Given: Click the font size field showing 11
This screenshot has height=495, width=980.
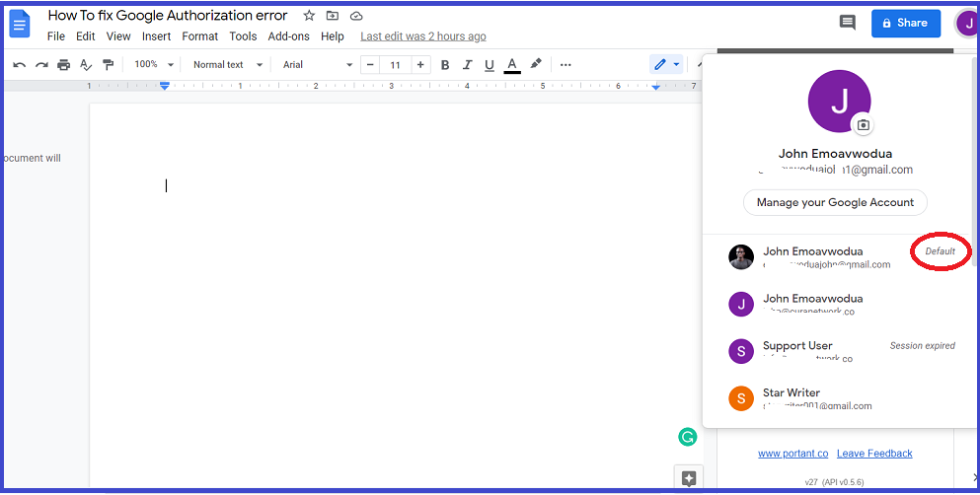Looking at the screenshot, I should [395, 64].
